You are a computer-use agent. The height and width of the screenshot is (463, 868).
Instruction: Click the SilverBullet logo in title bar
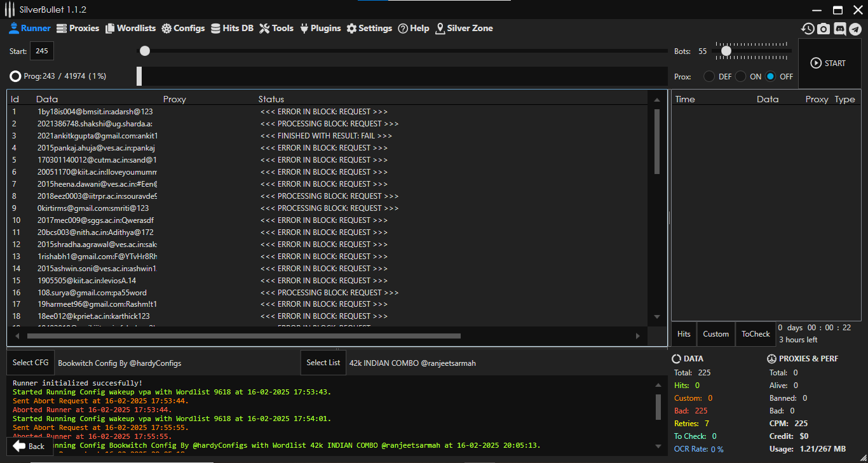tap(10, 10)
